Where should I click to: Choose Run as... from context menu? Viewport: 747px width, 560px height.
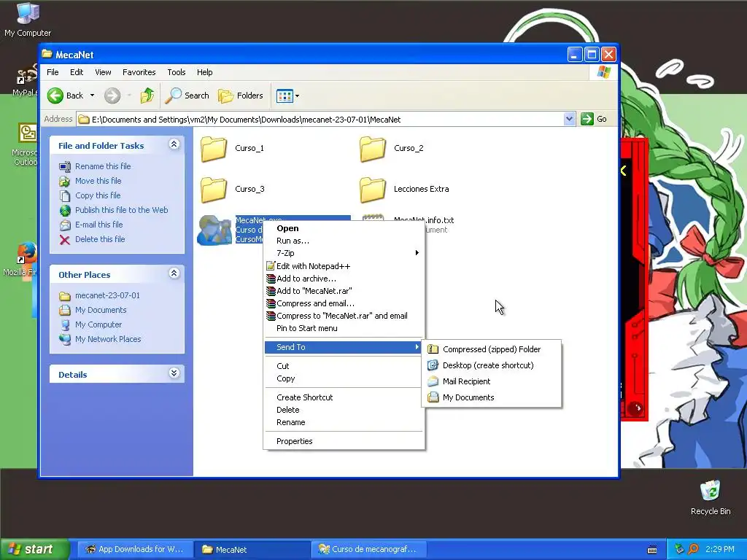(x=344, y=241)
